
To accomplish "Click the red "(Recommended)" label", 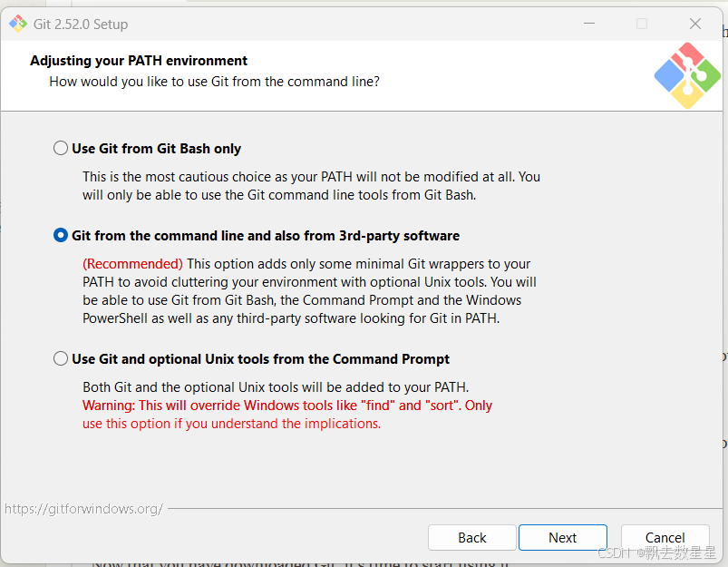I will 132,264.
